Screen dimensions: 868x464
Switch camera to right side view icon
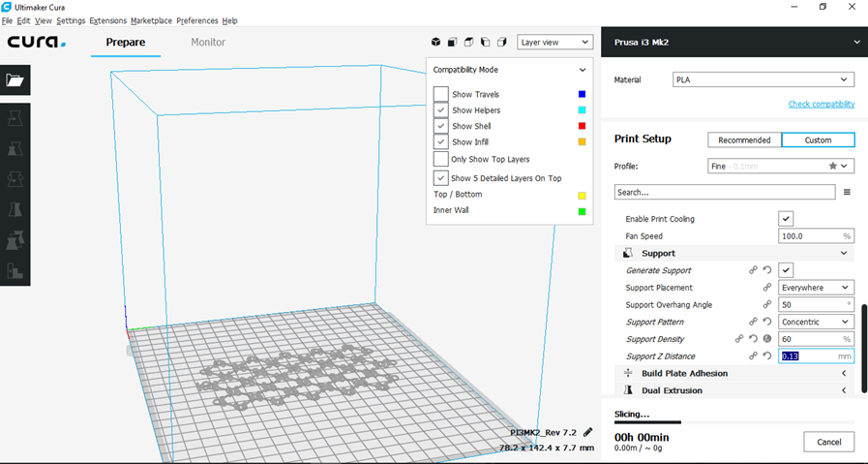[502, 42]
